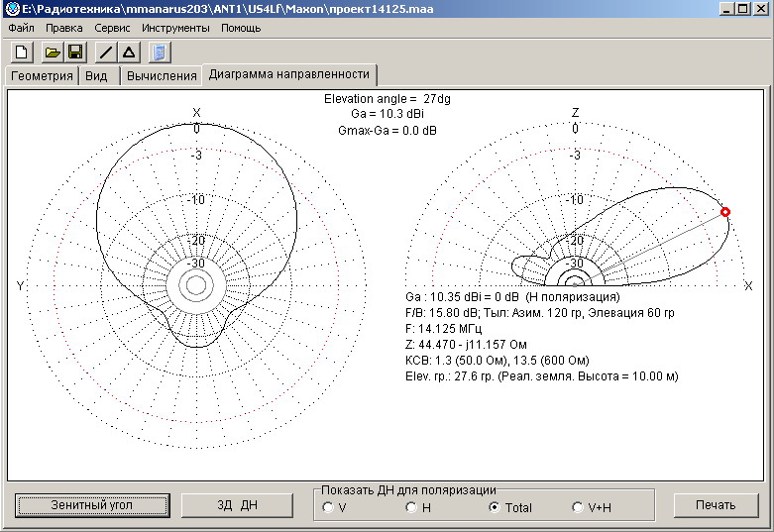Screen dimensions: 774x532
Task: Switch to the Геометрия tab
Action: click(41, 76)
